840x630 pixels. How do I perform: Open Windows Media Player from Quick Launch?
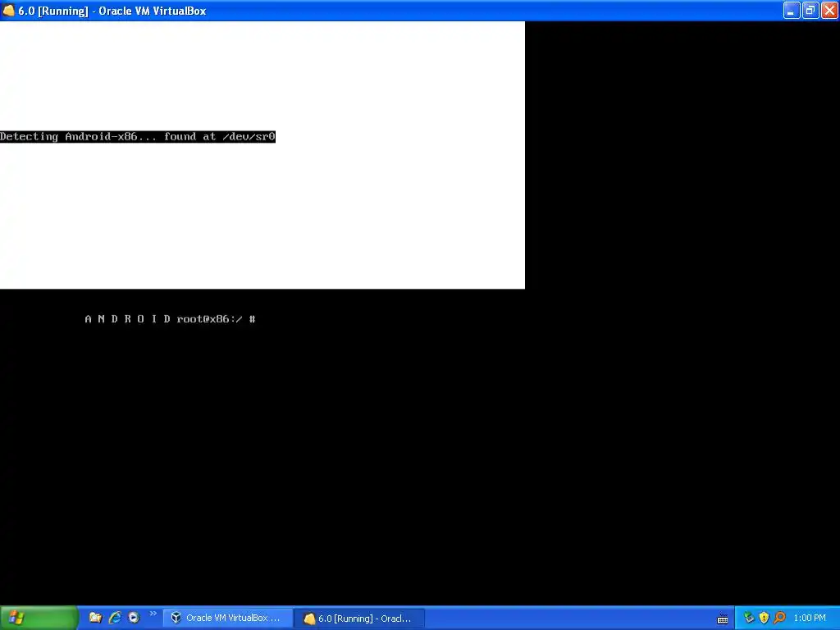coord(134,618)
